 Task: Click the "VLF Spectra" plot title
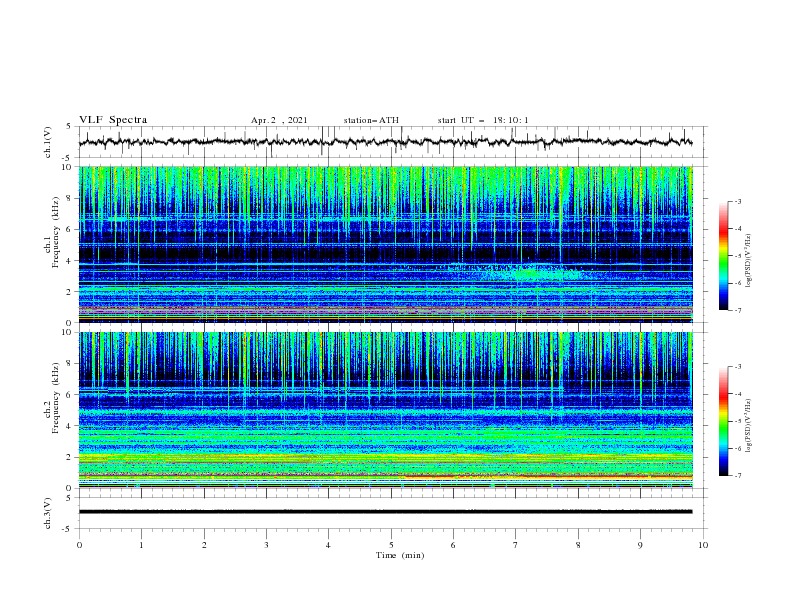click(113, 120)
